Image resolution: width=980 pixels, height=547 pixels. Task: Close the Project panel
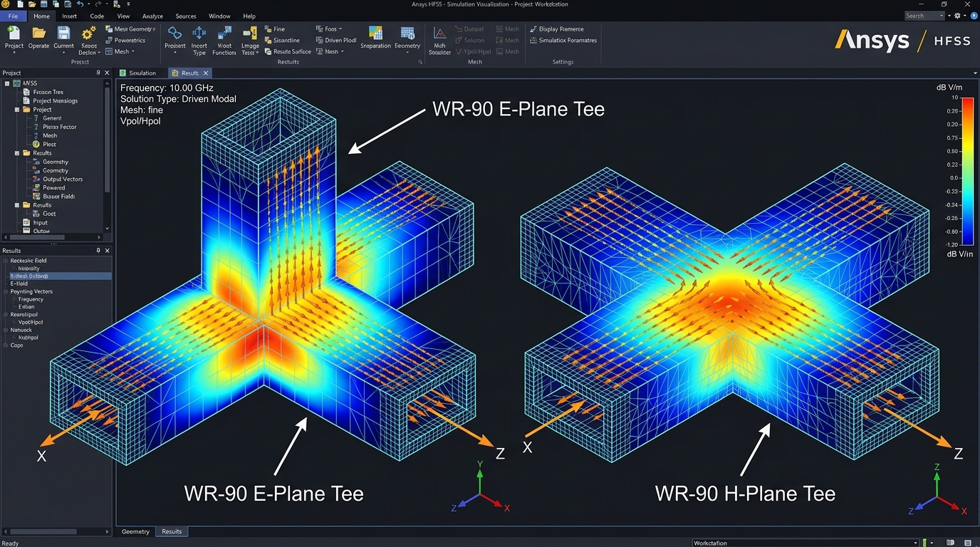tap(108, 73)
